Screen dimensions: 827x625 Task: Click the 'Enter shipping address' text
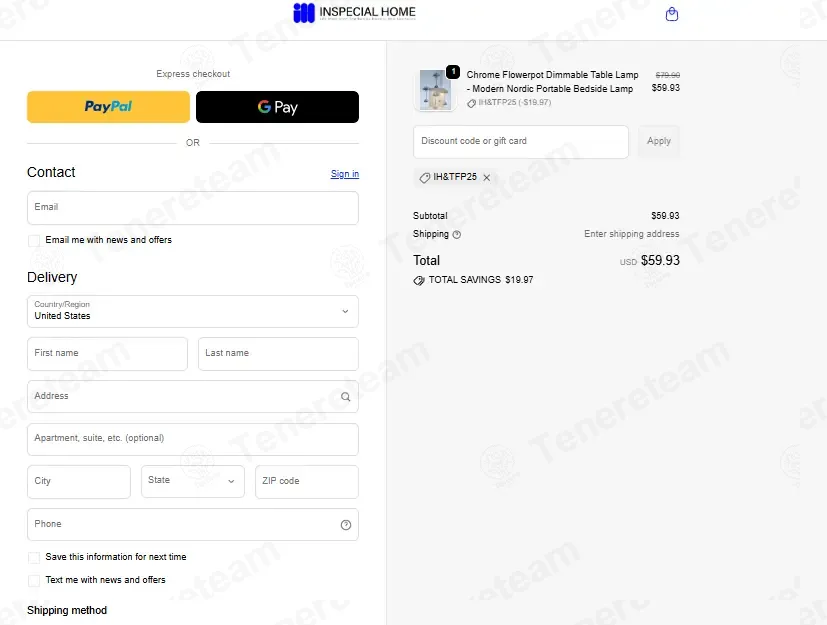pyautogui.click(x=631, y=234)
